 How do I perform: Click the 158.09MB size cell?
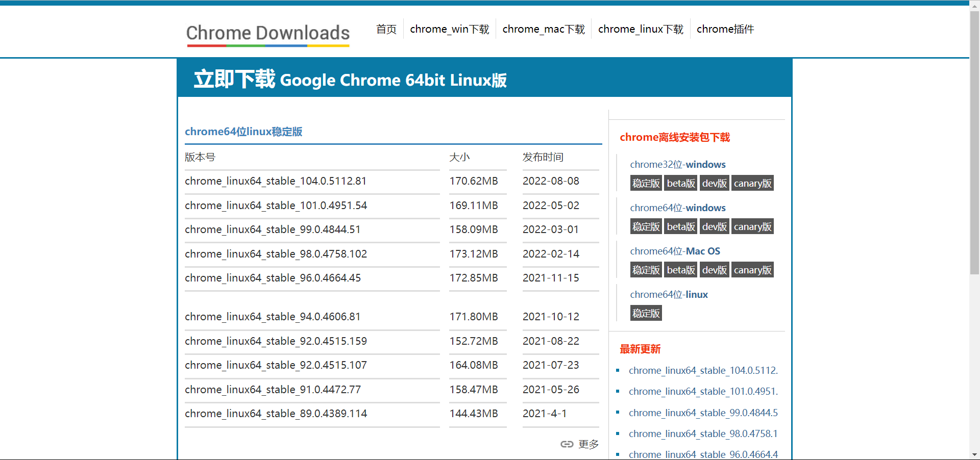pos(474,229)
